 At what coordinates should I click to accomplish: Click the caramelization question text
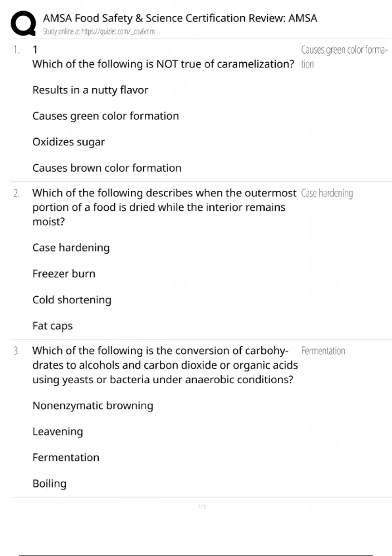[163, 64]
